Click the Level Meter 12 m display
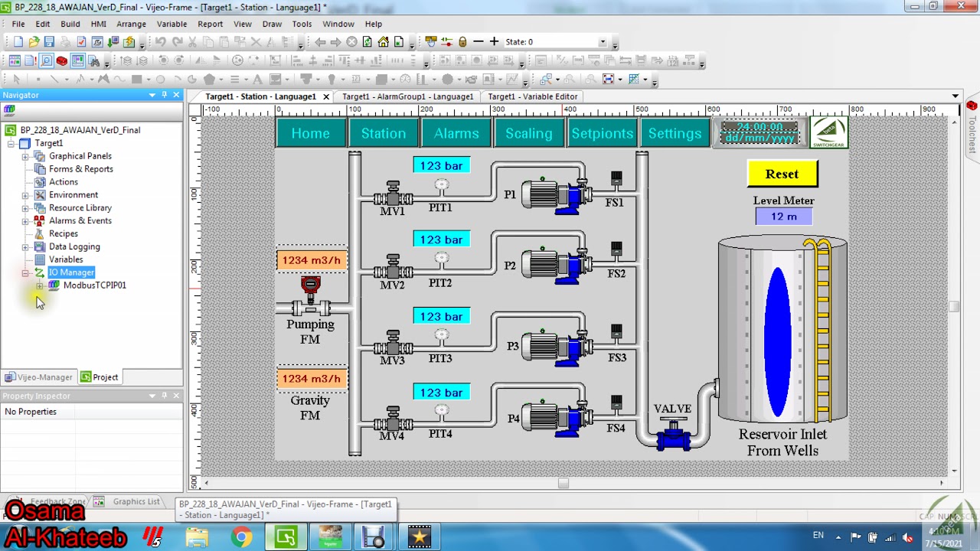Viewport: 980px width, 551px height. coord(783,217)
